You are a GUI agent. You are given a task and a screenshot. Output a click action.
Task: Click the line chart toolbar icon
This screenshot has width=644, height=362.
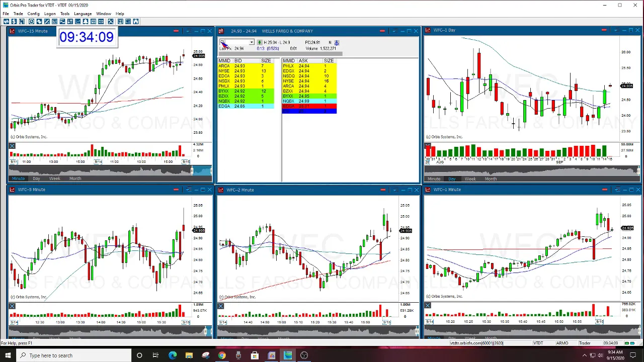tap(77, 21)
